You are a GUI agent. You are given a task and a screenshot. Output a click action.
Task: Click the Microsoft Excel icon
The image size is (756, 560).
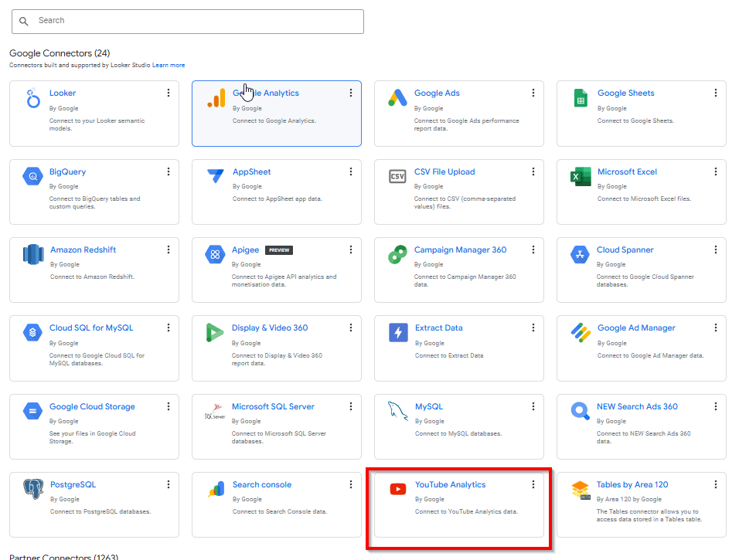(580, 177)
